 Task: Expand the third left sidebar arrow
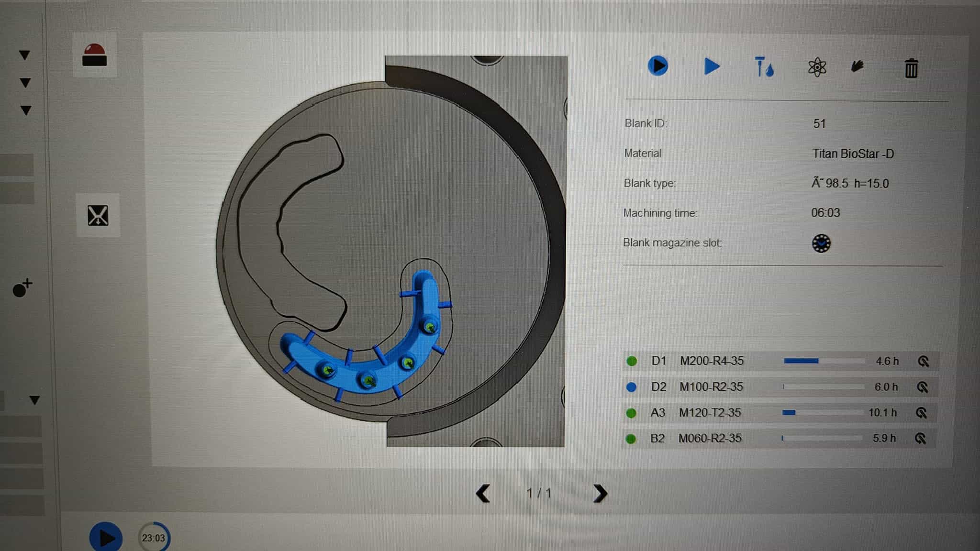click(26, 110)
